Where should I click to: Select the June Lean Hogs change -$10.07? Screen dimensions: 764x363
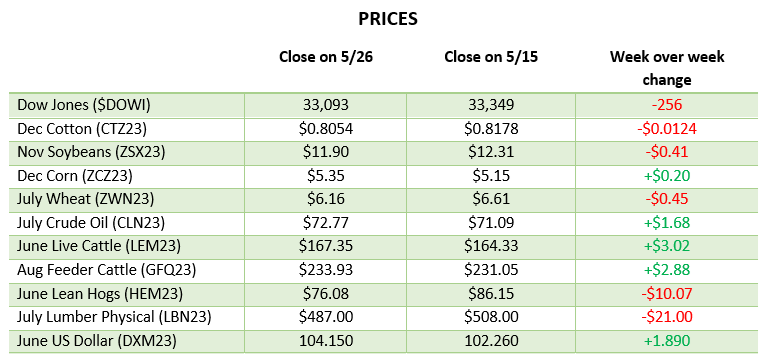[x=667, y=293]
